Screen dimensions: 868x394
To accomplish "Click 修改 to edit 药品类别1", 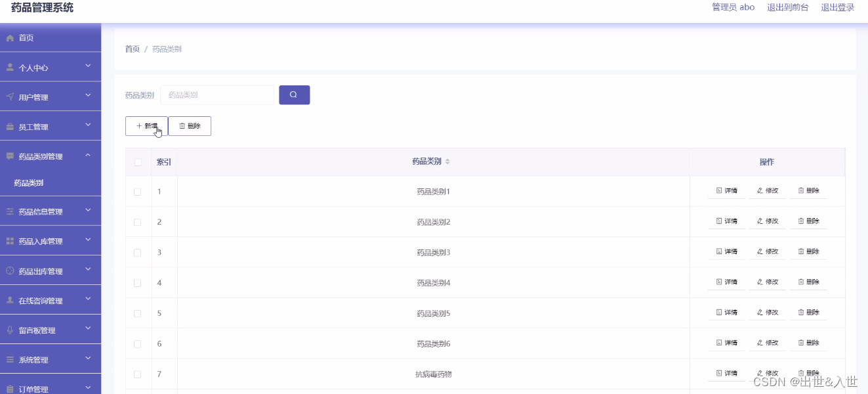I will coord(767,190).
